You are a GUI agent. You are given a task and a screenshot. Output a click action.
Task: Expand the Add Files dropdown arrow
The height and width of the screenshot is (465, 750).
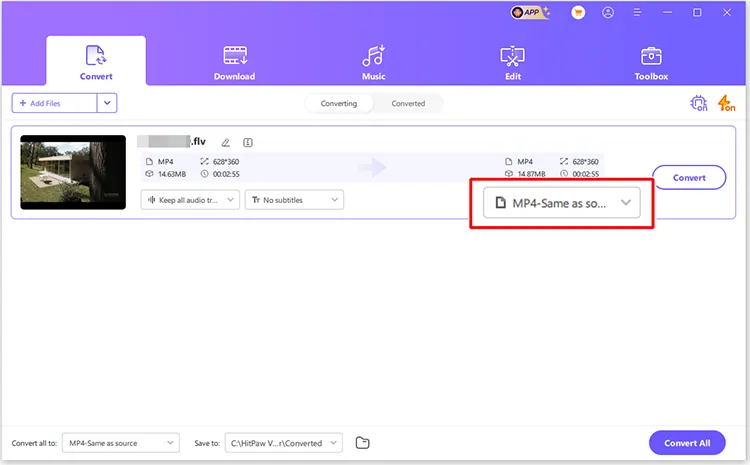click(x=107, y=103)
